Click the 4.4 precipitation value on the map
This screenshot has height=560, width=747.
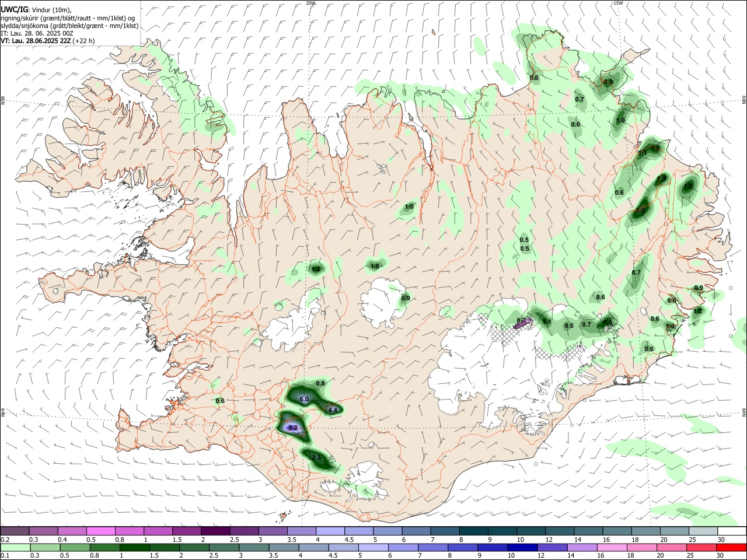333,411
